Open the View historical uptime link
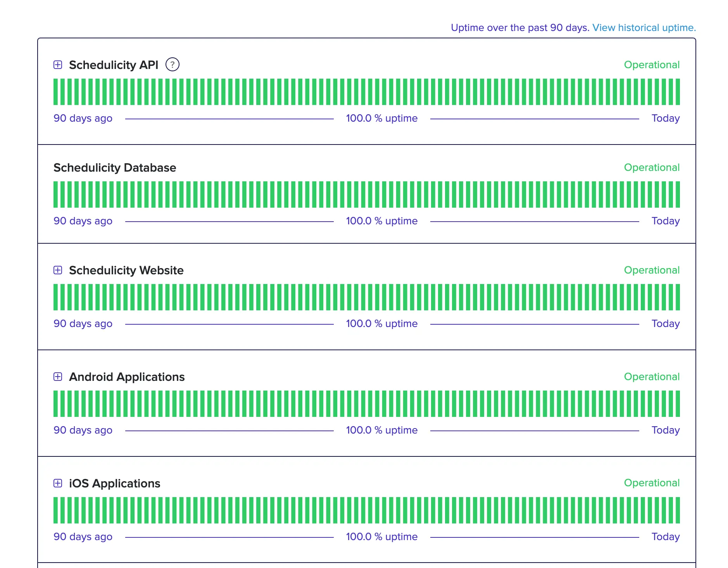This screenshot has width=728, height=568. (x=644, y=28)
